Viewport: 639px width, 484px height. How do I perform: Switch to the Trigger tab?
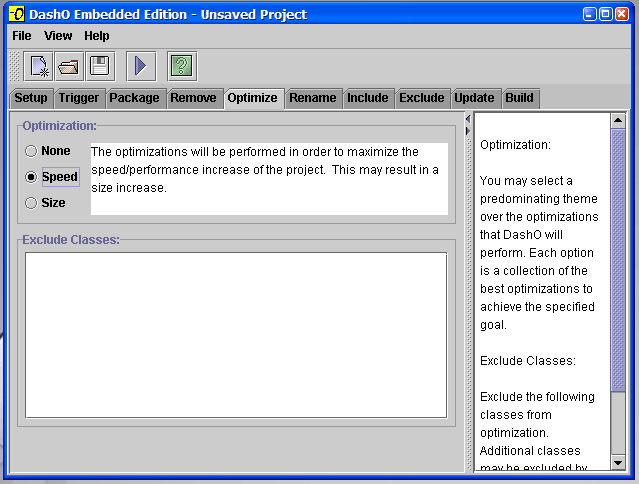(79, 98)
